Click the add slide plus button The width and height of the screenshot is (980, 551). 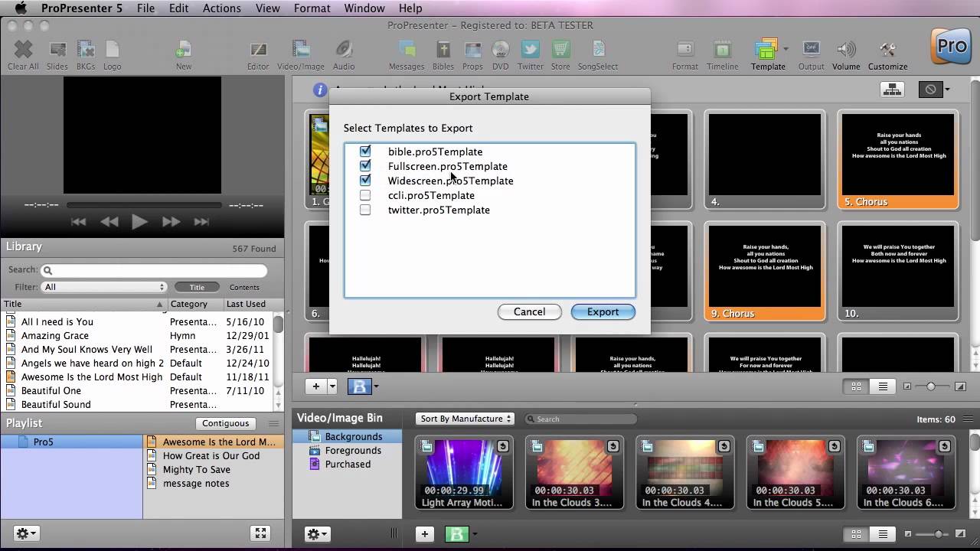click(315, 386)
